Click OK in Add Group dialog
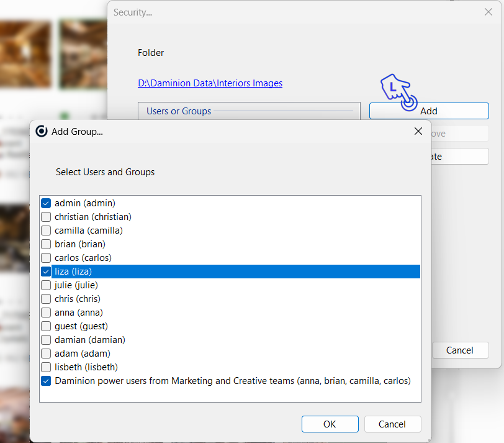The width and height of the screenshot is (504, 443). (x=330, y=424)
